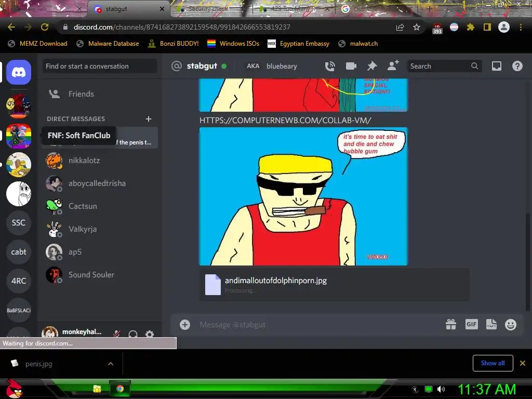Close the downloads bar
Screen dimensions: 532x399
point(523,363)
